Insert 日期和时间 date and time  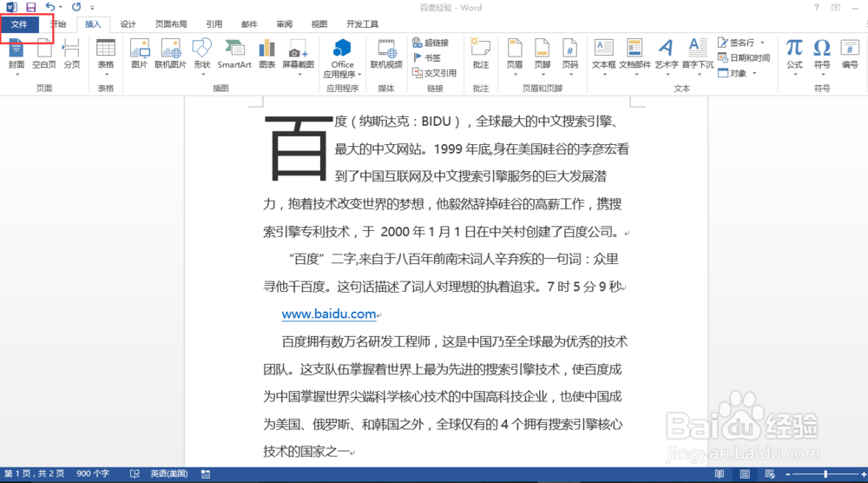coord(744,57)
